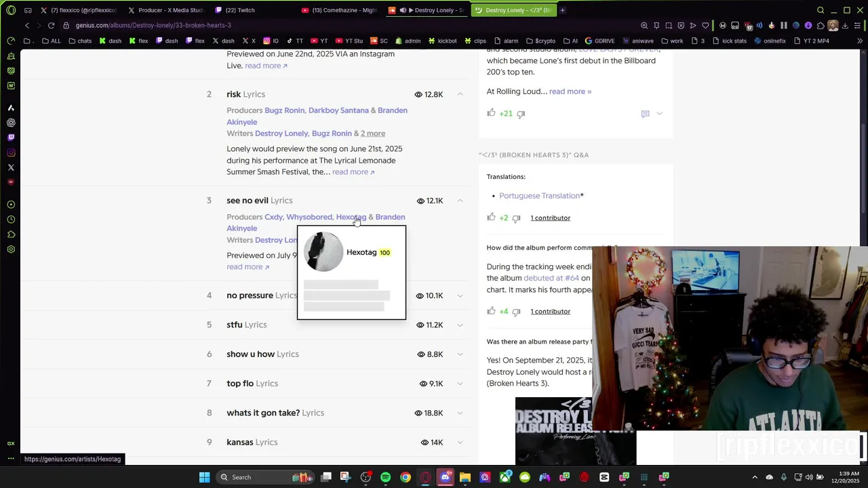Open the 'YT 2 MP4' bookmark
This screenshot has width=868, height=488.
click(811, 41)
